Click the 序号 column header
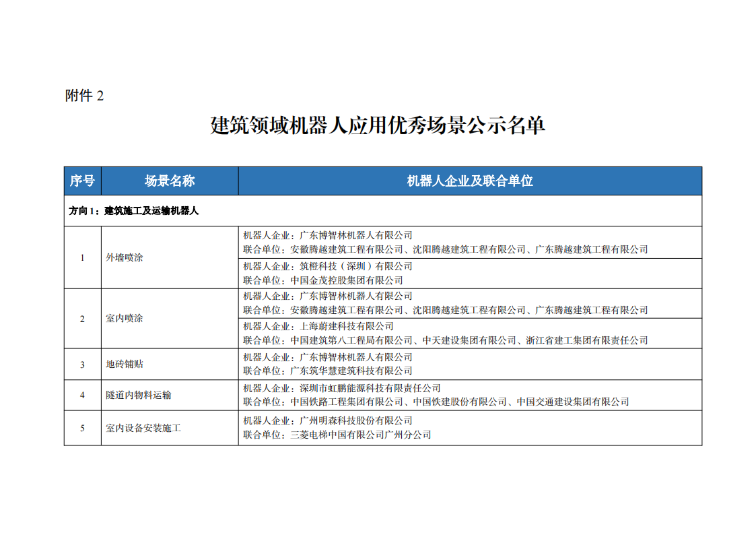The height and width of the screenshot is (535, 756). [x=82, y=181]
